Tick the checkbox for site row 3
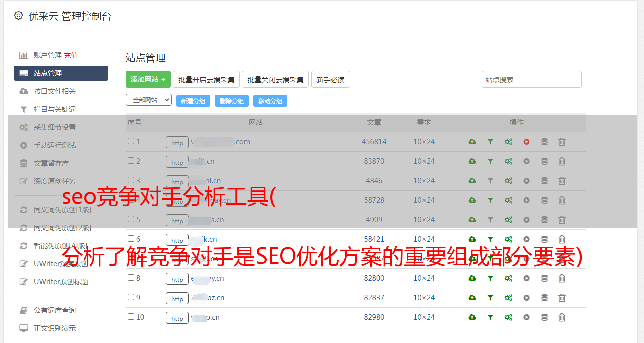 (131, 180)
